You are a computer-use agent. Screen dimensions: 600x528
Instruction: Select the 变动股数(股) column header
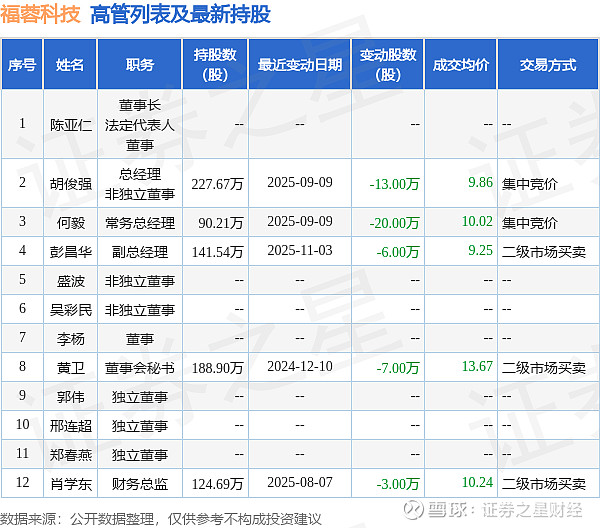point(388,64)
